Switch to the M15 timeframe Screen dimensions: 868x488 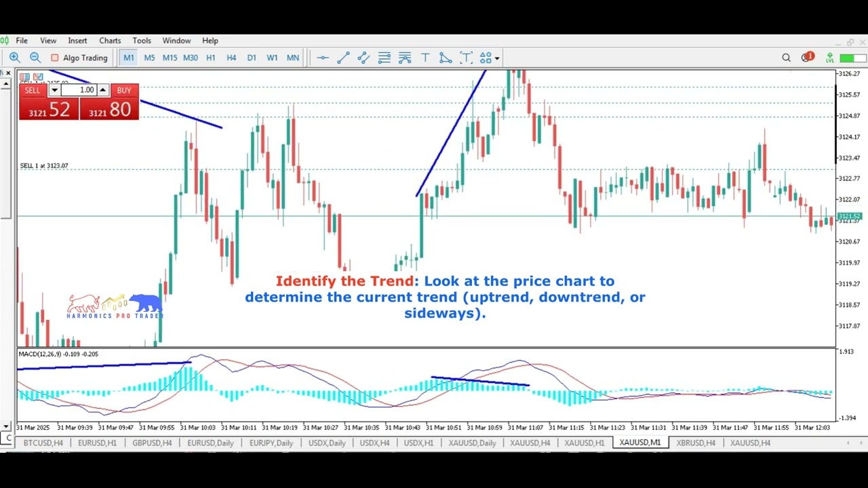click(170, 58)
